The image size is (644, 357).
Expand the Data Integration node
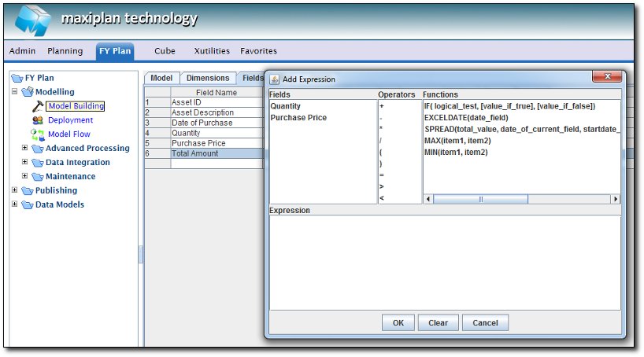tap(24, 162)
